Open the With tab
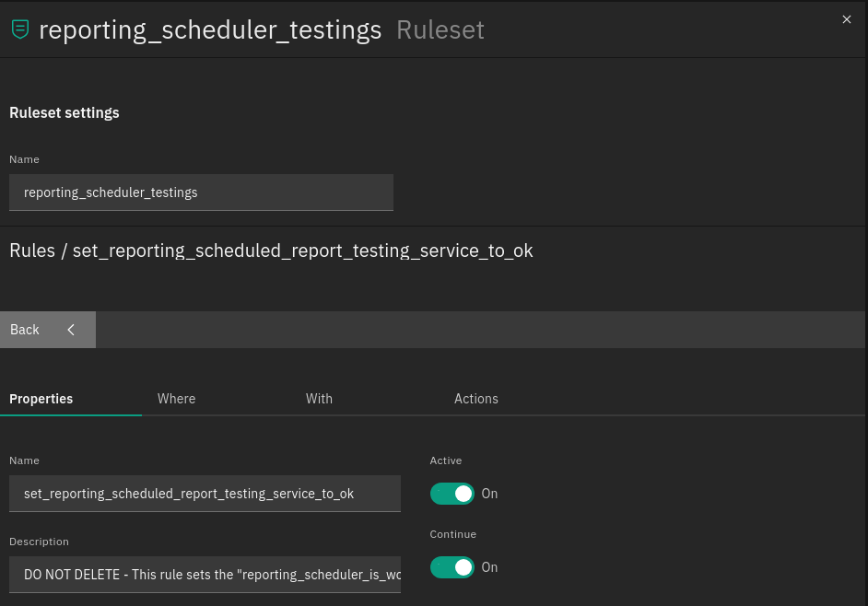Viewport: 868px width, 606px height. [x=319, y=399]
